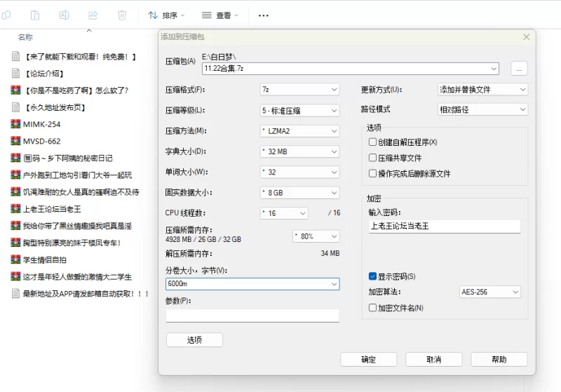Click the Rename icon in Explorer toolbar
Screen dimensions: 561x392
[64, 15]
